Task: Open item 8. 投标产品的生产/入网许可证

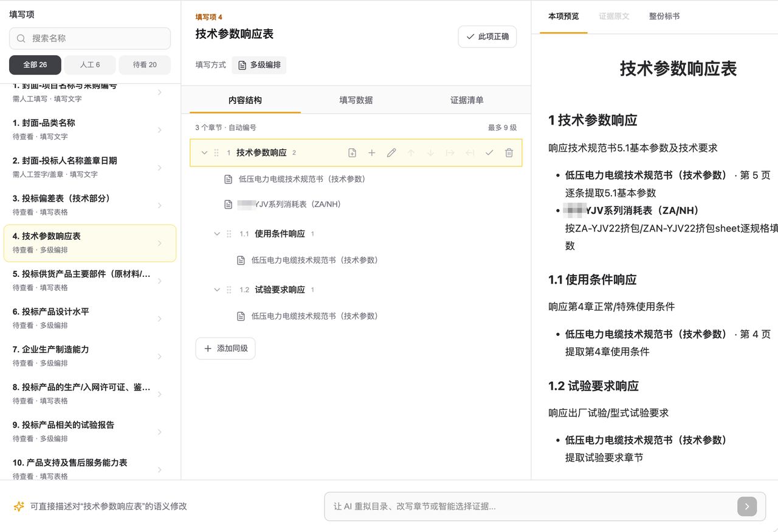Action: (x=90, y=394)
